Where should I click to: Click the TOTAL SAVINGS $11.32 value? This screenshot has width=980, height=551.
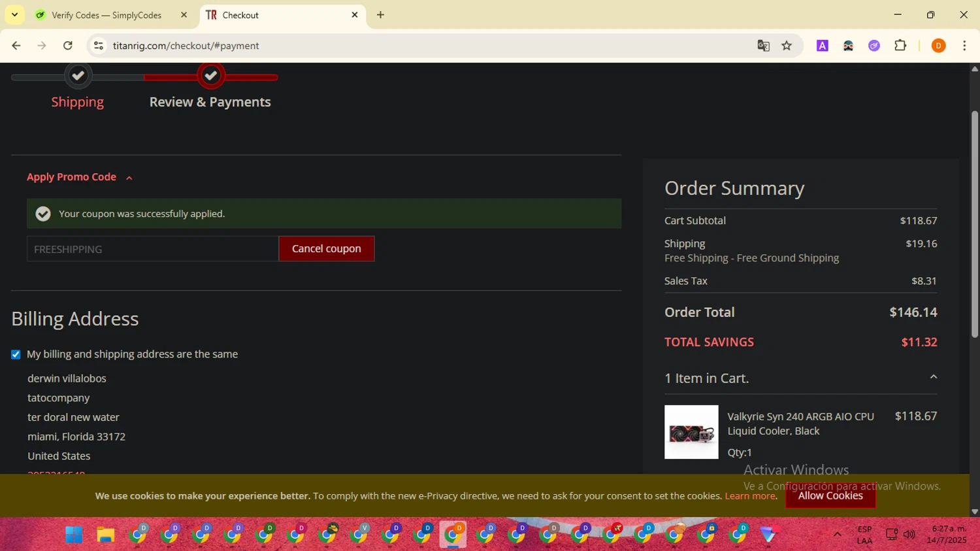tap(919, 342)
